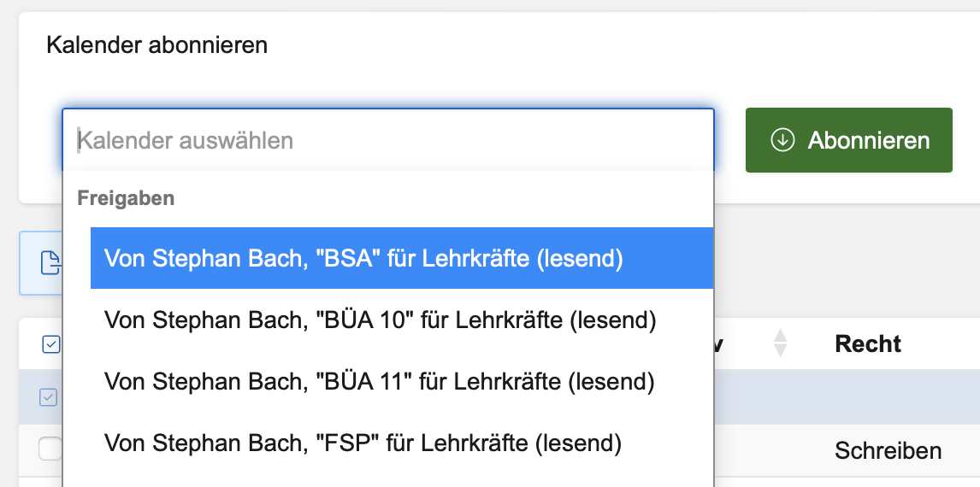Click the download arrow icon beside Abonnieren

click(782, 140)
